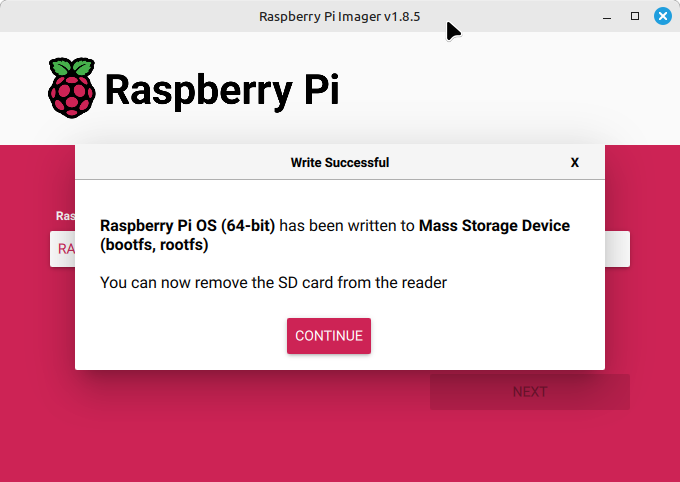The height and width of the screenshot is (482, 680).
Task: Click the "remove the SD card" message line
Action: click(x=273, y=283)
